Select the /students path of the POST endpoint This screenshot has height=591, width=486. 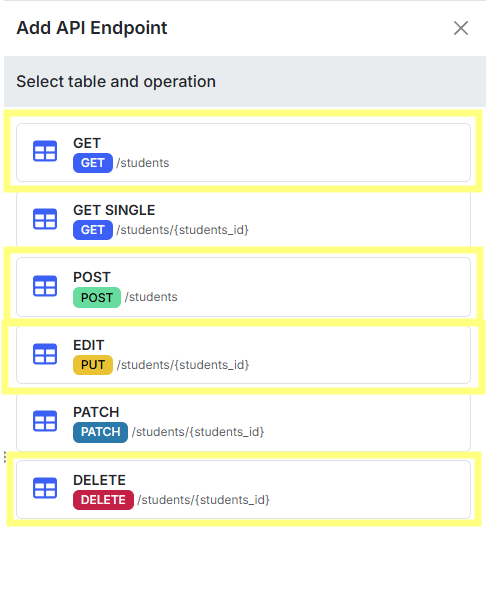pyautogui.click(x=151, y=297)
